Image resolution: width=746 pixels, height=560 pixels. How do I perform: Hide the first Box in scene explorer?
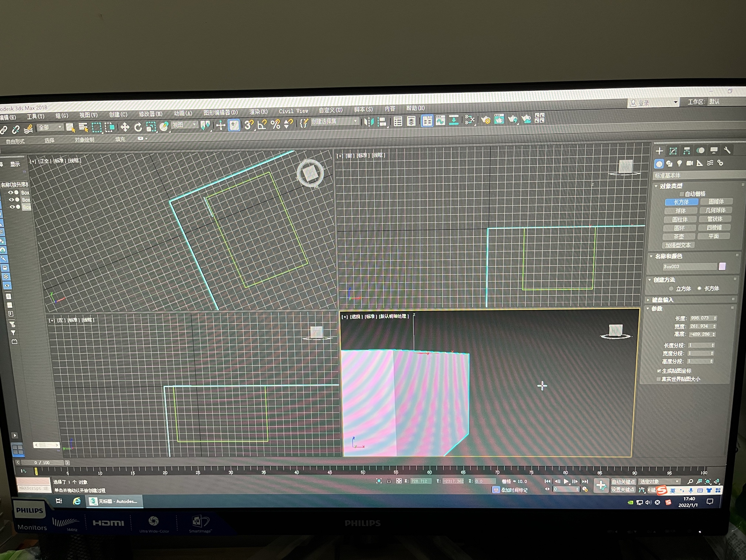pyautogui.click(x=11, y=193)
